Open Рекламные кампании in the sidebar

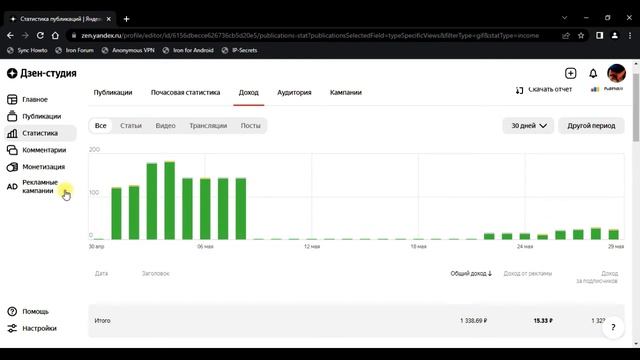(33, 187)
